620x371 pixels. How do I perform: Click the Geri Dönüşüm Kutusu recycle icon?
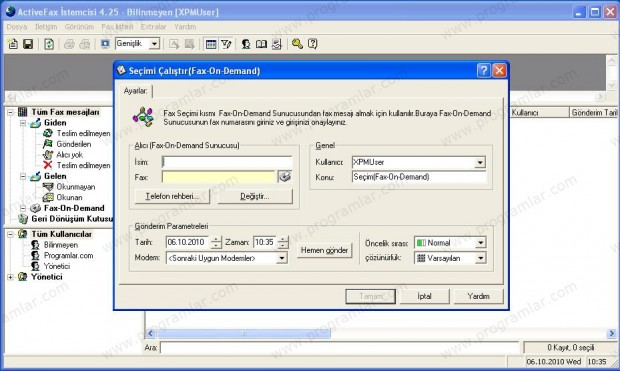(23, 219)
